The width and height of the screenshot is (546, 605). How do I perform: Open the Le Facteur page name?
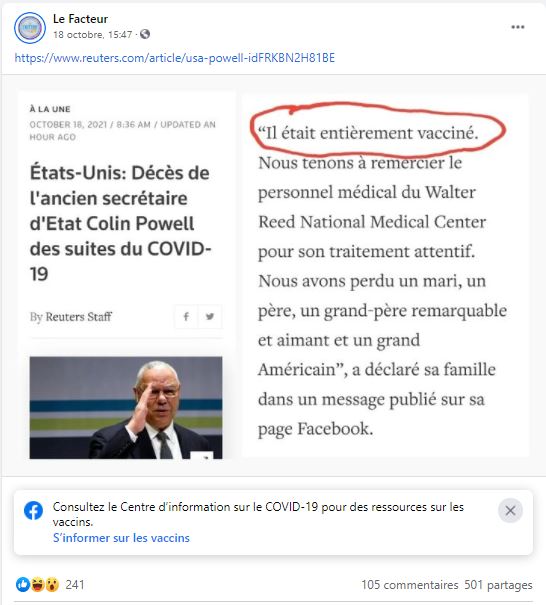[80, 19]
